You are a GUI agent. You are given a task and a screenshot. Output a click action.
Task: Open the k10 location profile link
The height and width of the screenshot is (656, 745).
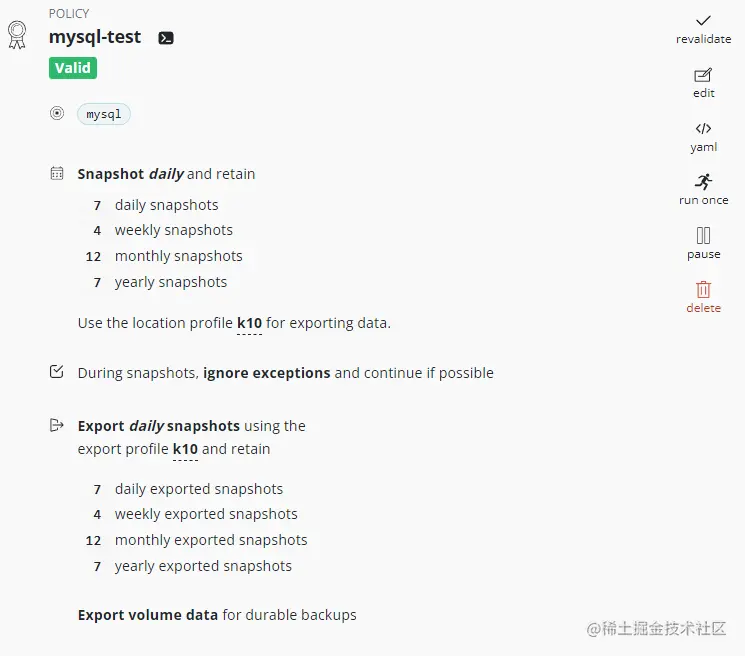[x=249, y=323]
